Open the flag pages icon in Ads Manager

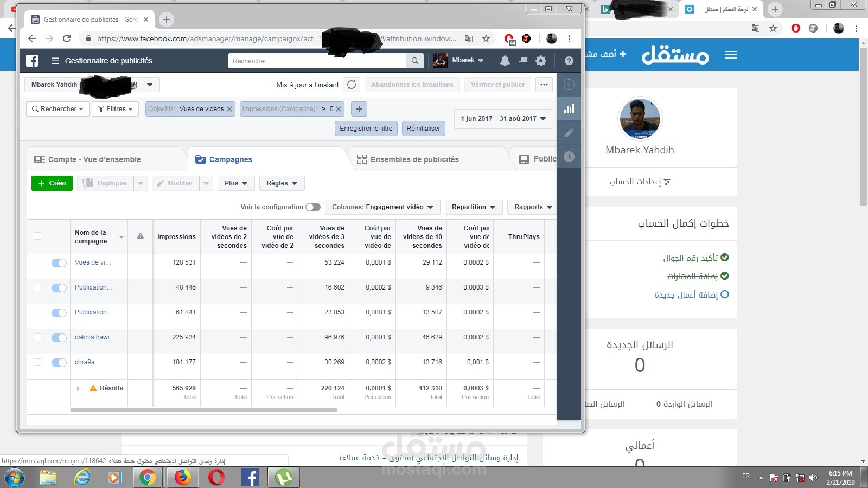523,61
